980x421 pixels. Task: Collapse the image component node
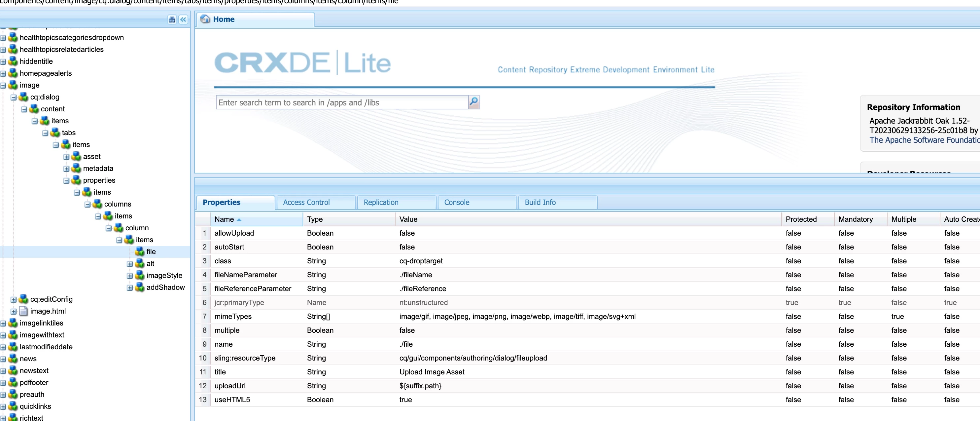click(3, 85)
